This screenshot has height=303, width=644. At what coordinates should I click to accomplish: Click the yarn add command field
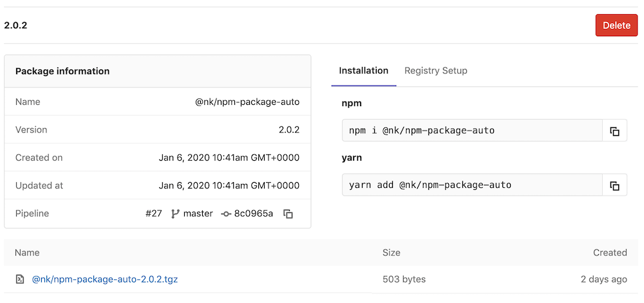[x=472, y=185]
